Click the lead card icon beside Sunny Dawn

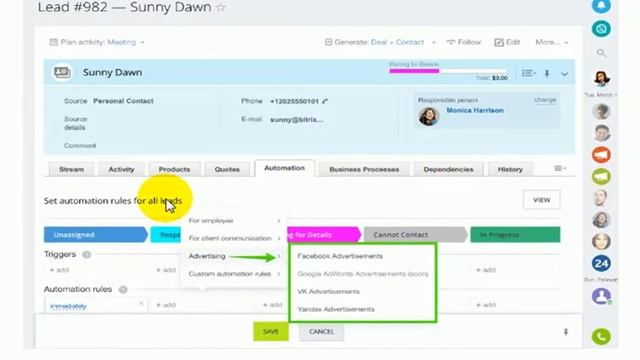62,72
